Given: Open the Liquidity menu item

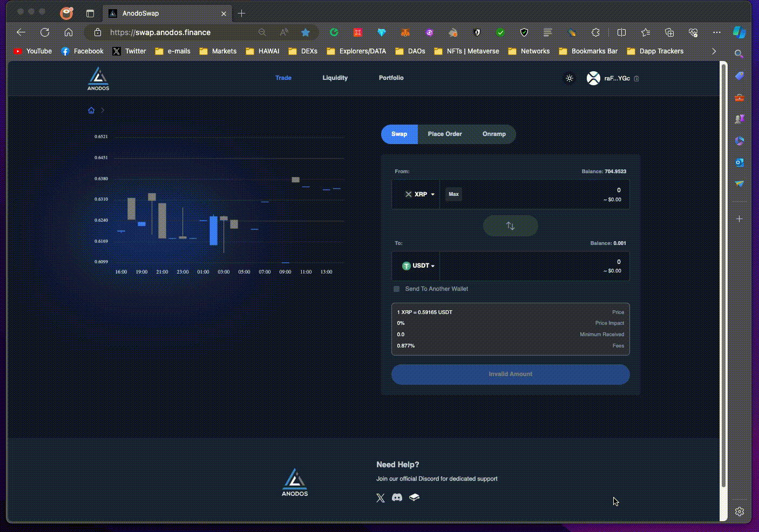Looking at the screenshot, I should click(335, 78).
